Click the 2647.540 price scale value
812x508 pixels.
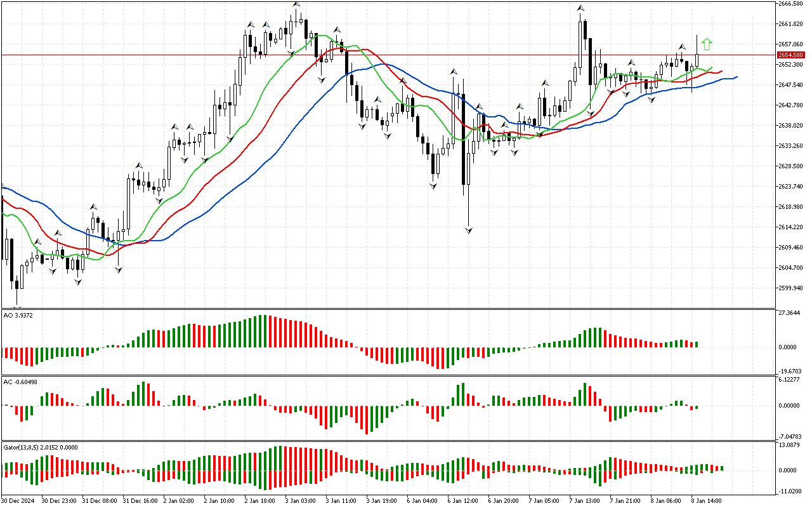(790, 85)
